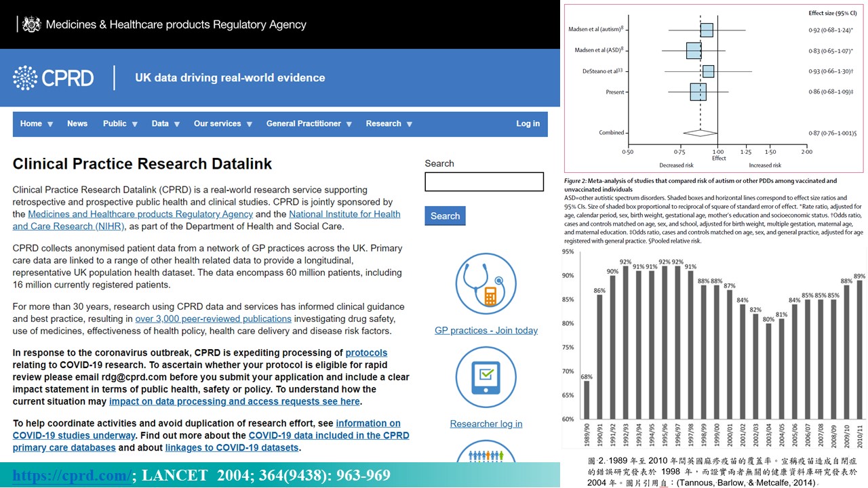
Task: Expand the General Practitioner dropdown arrow
Action: click(349, 124)
